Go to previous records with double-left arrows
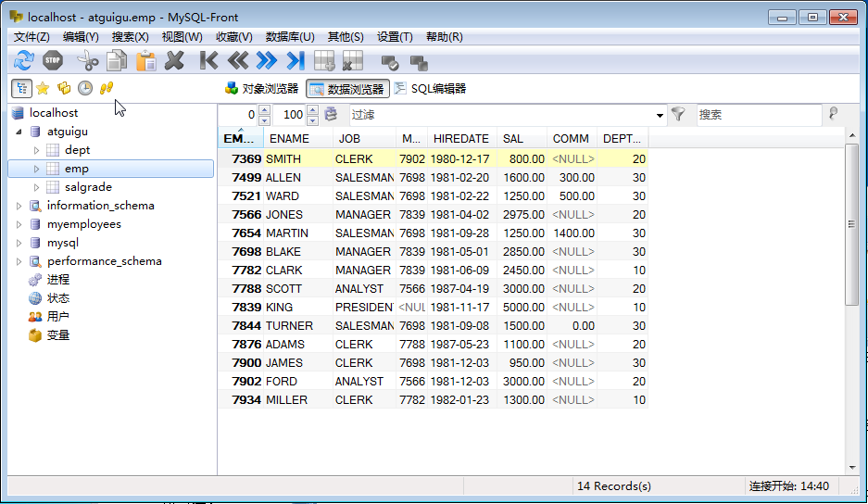 (x=238, y=60)
